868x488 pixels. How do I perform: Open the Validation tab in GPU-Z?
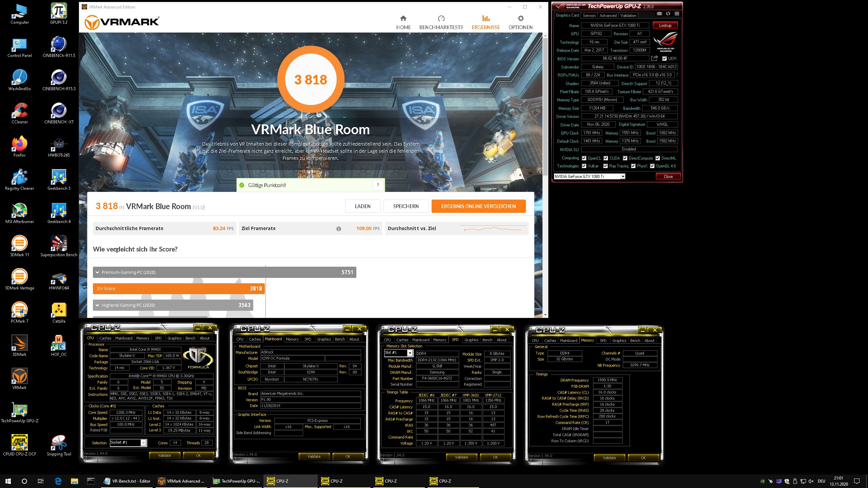click(628, 16)
